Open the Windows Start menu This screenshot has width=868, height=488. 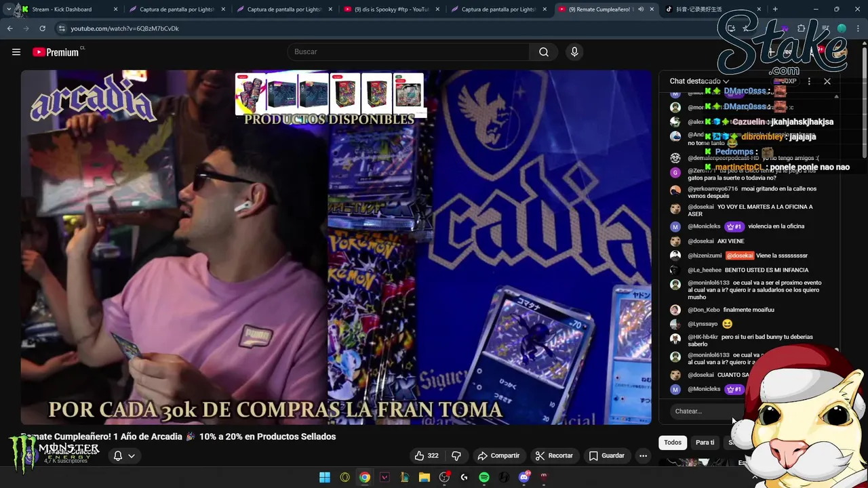click(325, 477)
